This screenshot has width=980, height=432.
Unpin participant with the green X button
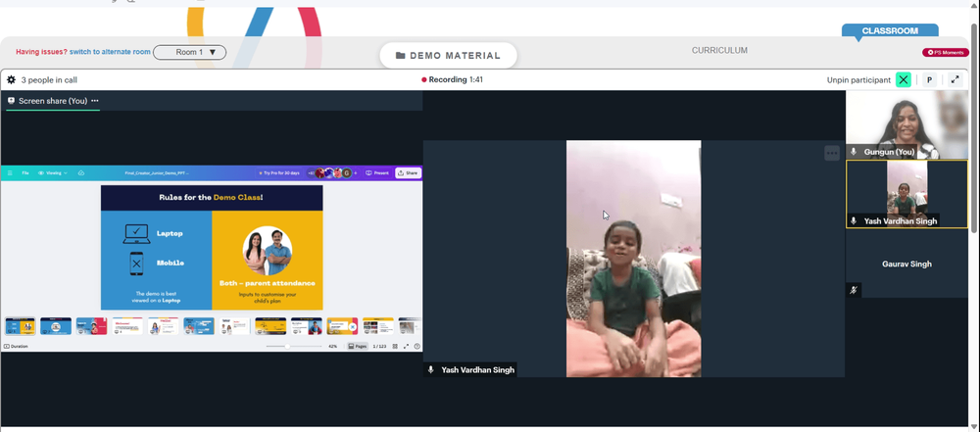point(904,80)
